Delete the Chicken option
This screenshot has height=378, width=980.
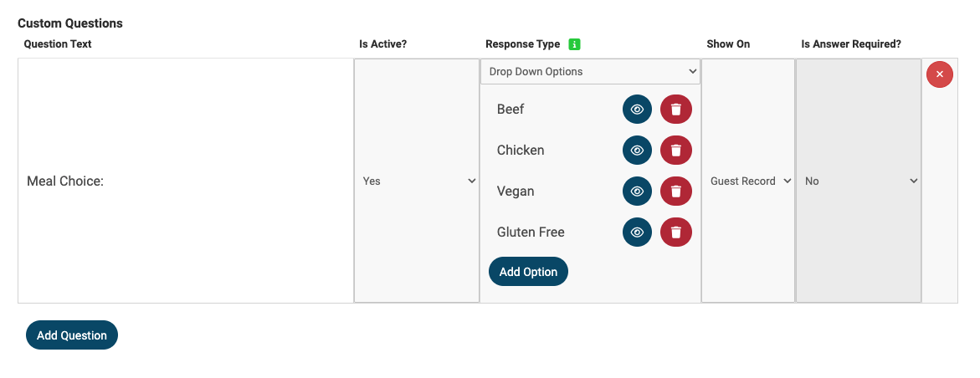pos(675,151)
